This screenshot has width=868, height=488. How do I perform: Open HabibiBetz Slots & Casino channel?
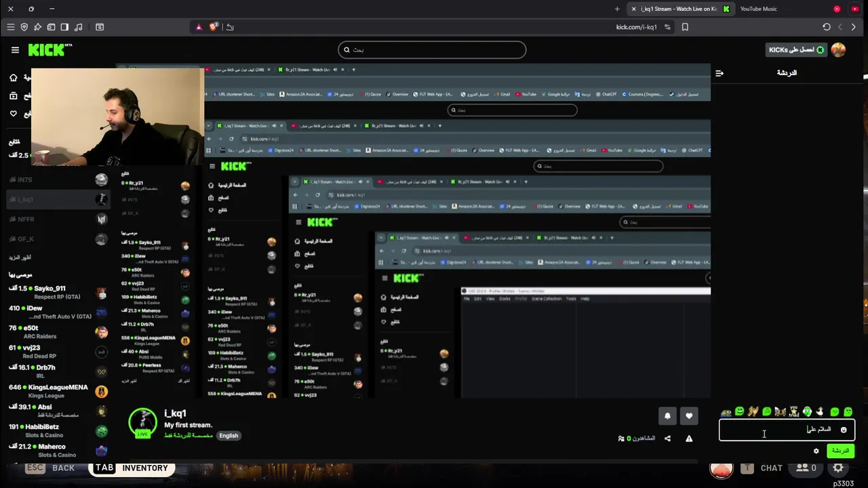click(x=57, y=430)
